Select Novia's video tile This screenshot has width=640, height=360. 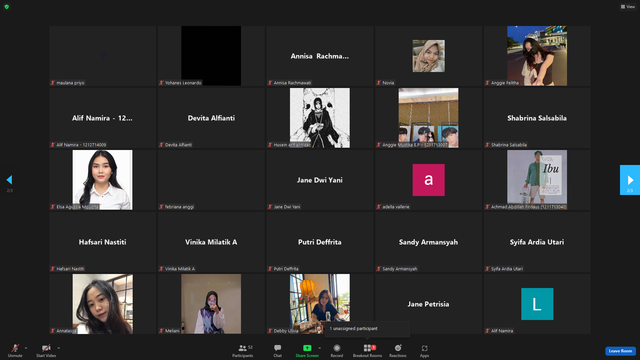point(428,56)
